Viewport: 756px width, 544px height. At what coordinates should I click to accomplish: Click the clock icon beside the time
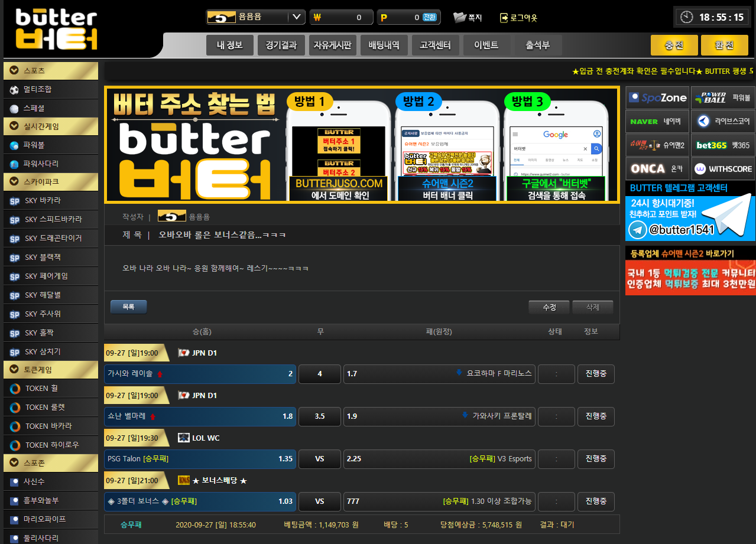coord(686,17)
